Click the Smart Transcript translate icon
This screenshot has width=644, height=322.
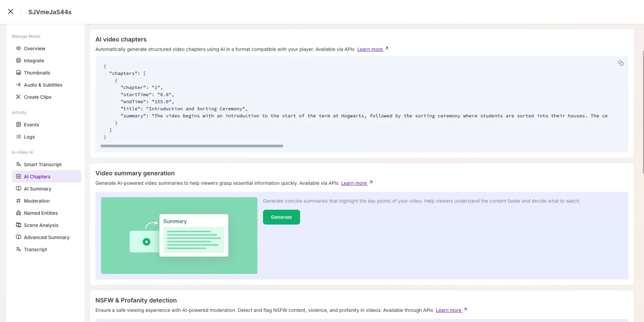19,164
